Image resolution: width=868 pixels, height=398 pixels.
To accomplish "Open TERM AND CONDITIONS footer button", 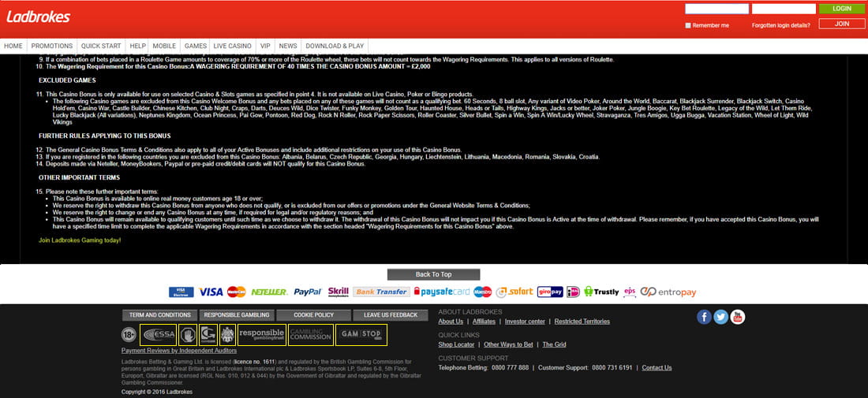I will coord(160,315).
